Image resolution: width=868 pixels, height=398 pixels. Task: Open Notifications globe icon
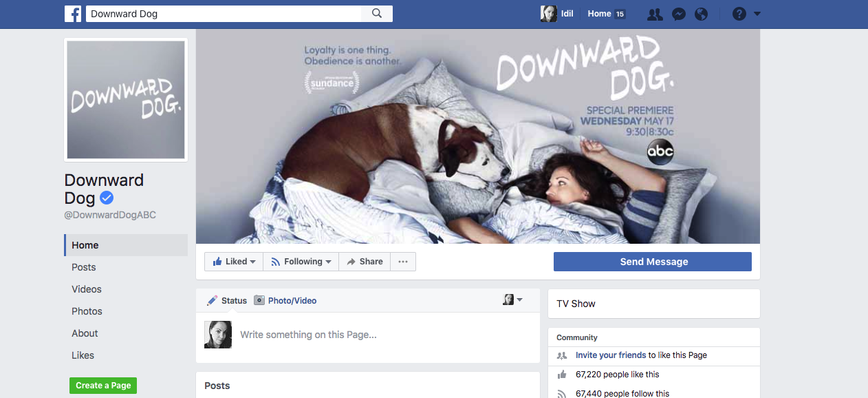[x=701, y=14]
